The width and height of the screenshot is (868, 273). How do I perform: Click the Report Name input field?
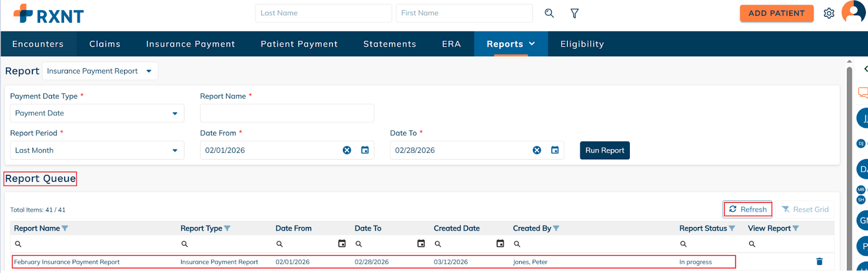point(287,113)
